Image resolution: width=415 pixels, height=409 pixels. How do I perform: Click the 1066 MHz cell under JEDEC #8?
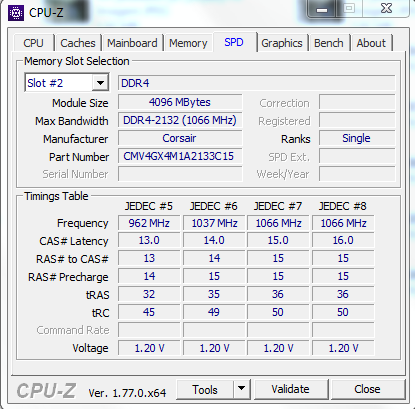pyautogui.click(x=343, y=223)
